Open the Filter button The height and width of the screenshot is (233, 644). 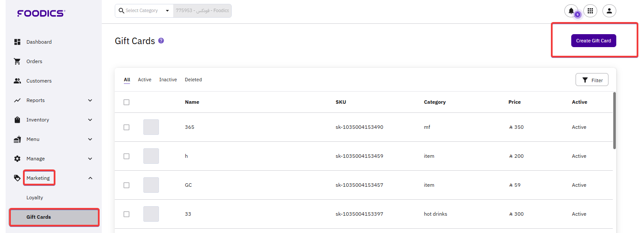pos(592,80)
